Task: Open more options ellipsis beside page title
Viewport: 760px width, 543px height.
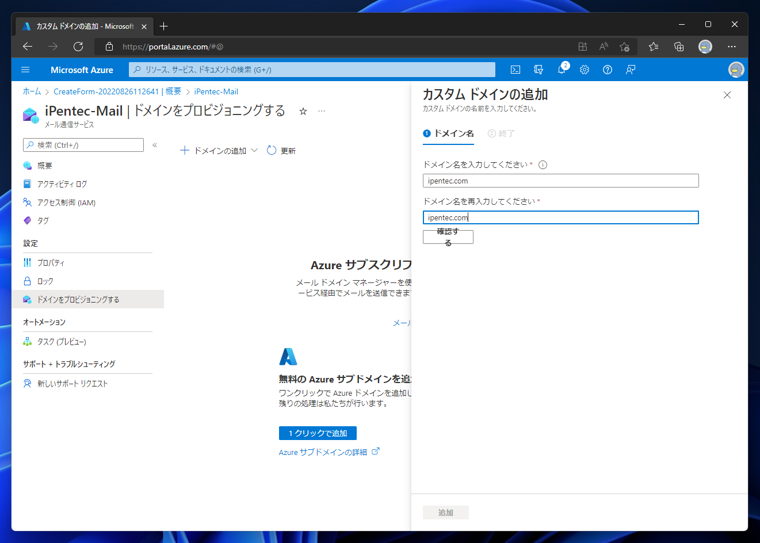Action: click(321, 112)
